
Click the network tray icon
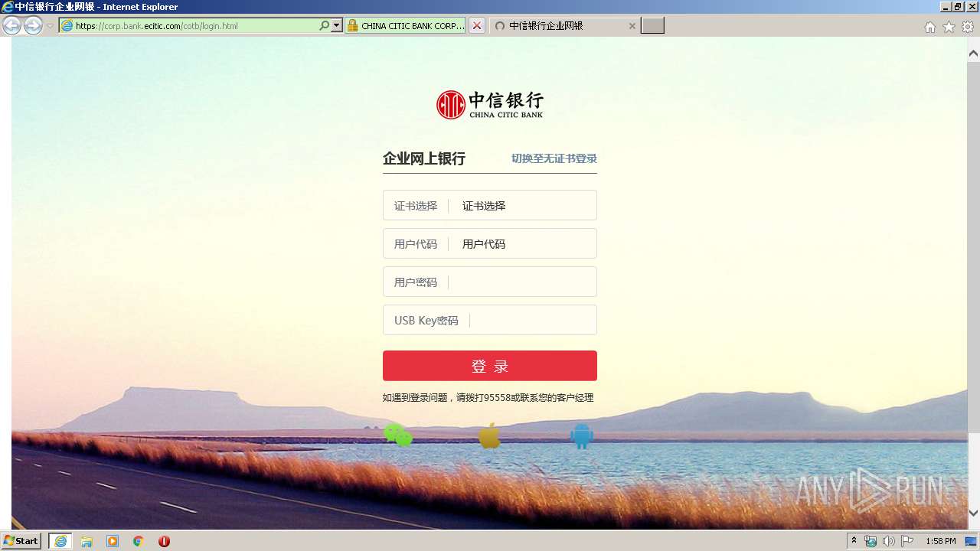click(871, 541)
